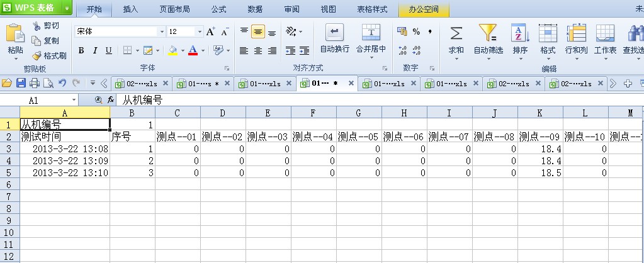Screen dimensions: 644x263
Task: Open the font name dropdown (宋体)
Action: pyautogui.click(x=162, y=31)
